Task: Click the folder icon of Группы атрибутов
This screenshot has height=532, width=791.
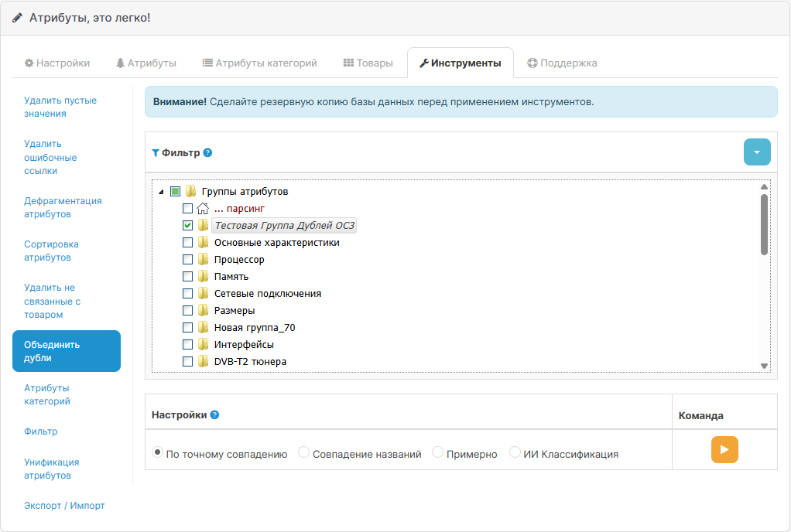Action: [190, 192]
